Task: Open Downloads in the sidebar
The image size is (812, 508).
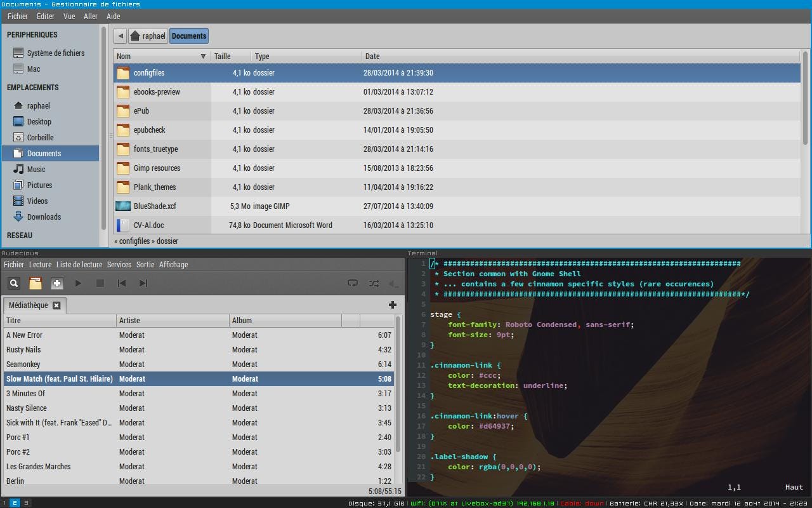Action: [50, 217]
